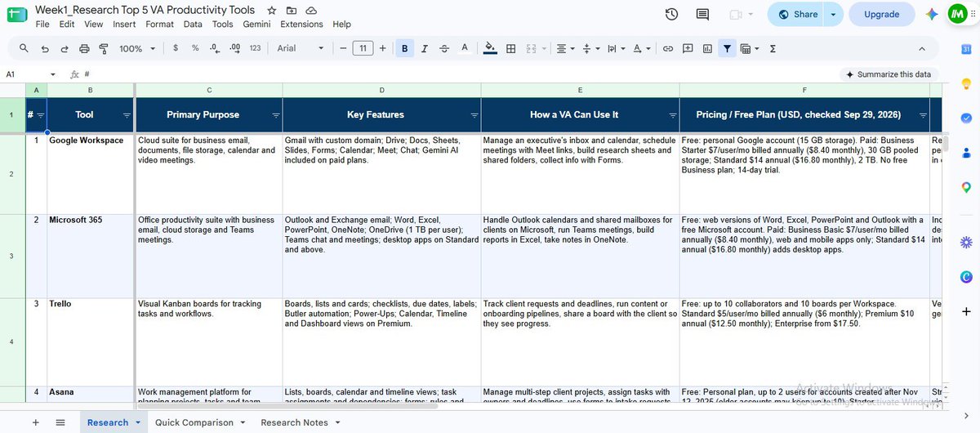Image resolution: width=980 pixels, height=433 pixels.
Task: Open zoom level dropdown
Action: pyautogui.click(x=136, y=49)
